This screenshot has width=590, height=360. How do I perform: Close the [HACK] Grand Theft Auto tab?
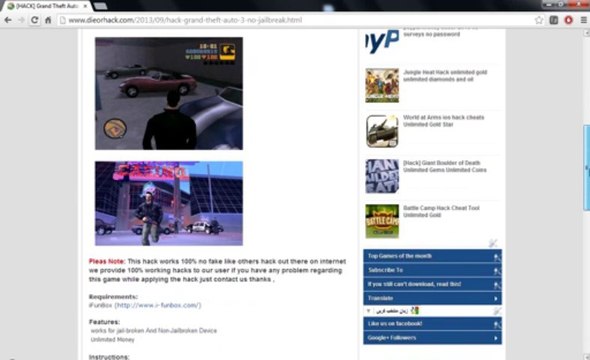85,6
